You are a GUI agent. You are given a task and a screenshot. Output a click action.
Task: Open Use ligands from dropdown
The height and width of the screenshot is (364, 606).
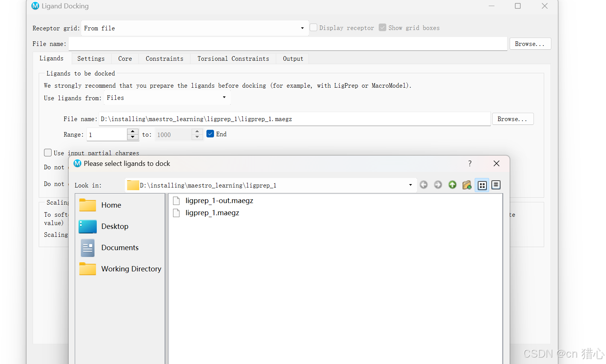(167, 98)
